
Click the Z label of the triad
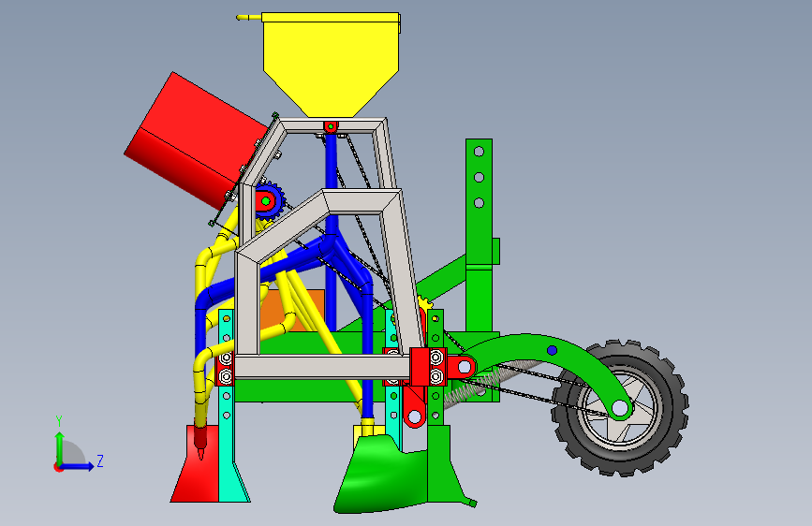coord(100,460)
